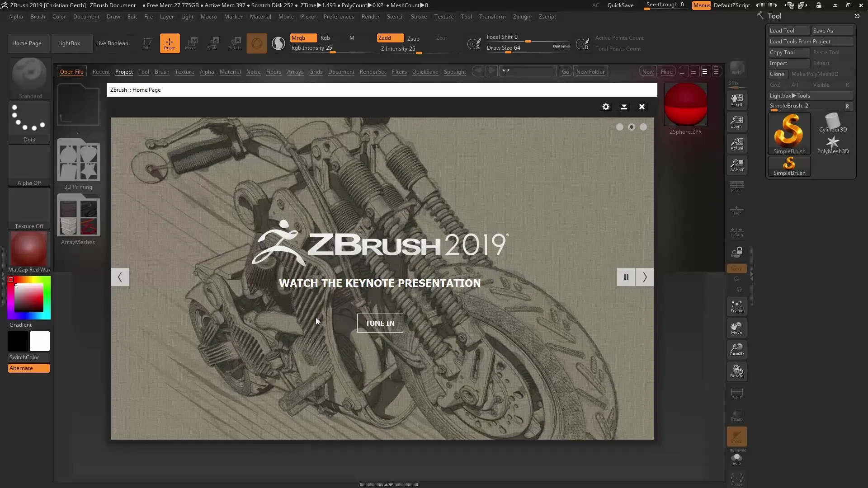This screenshot has height=488, width=868.
Task: Show next home page slide
Action: click(645, 277)
